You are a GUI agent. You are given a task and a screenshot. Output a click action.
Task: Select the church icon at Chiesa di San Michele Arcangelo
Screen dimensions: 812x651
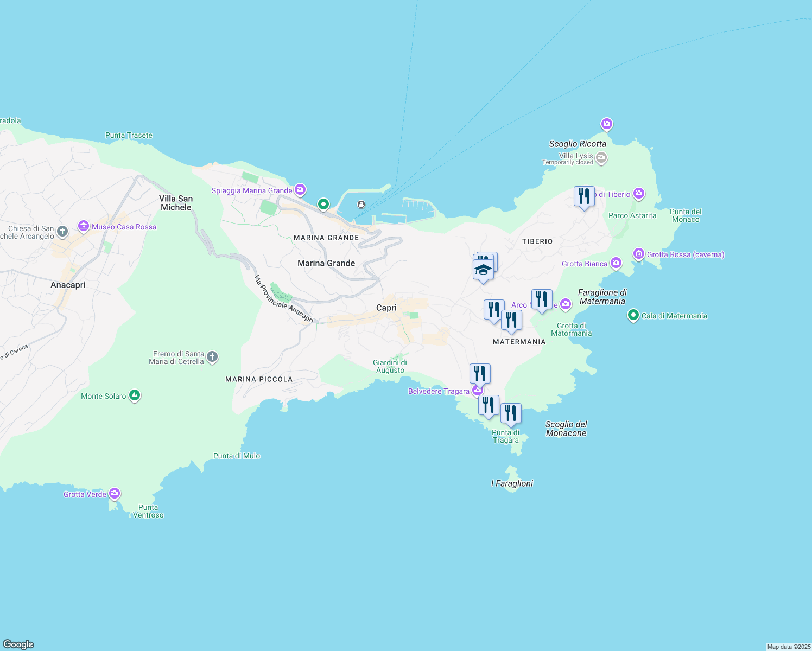(61, 231)
